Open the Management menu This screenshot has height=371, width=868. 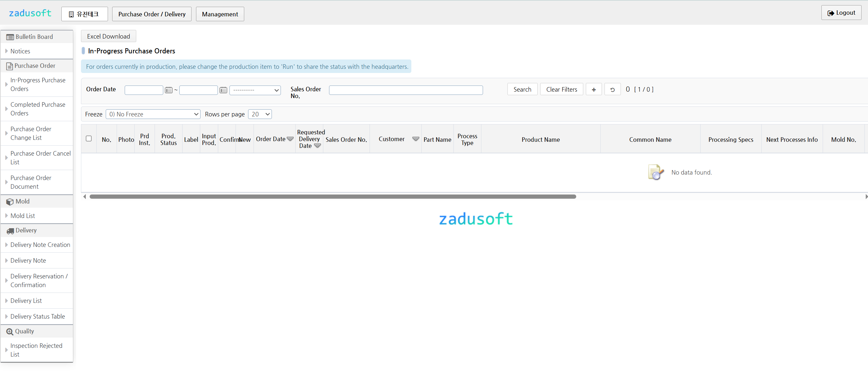point(220,14)
